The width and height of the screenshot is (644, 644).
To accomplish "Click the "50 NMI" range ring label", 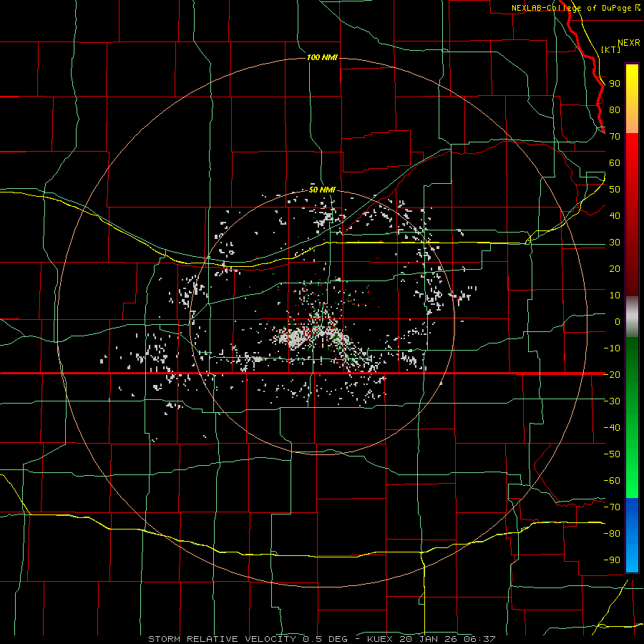I will coord(322,190).
